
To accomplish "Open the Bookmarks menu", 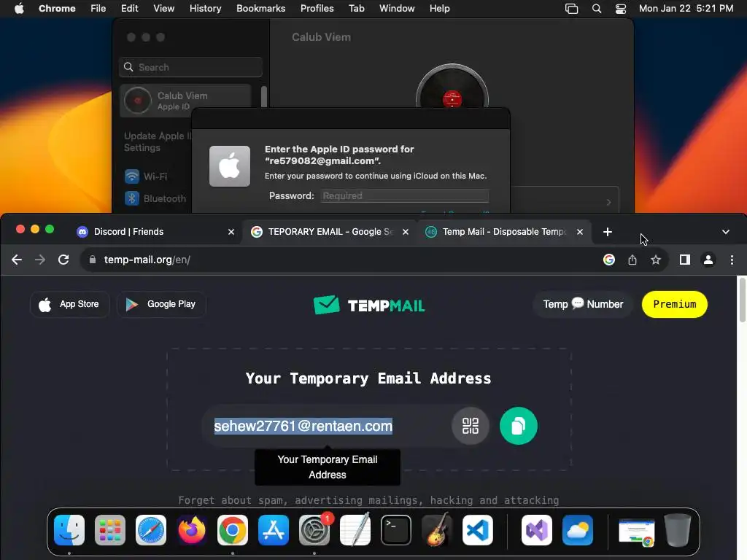I will [260, 8].
